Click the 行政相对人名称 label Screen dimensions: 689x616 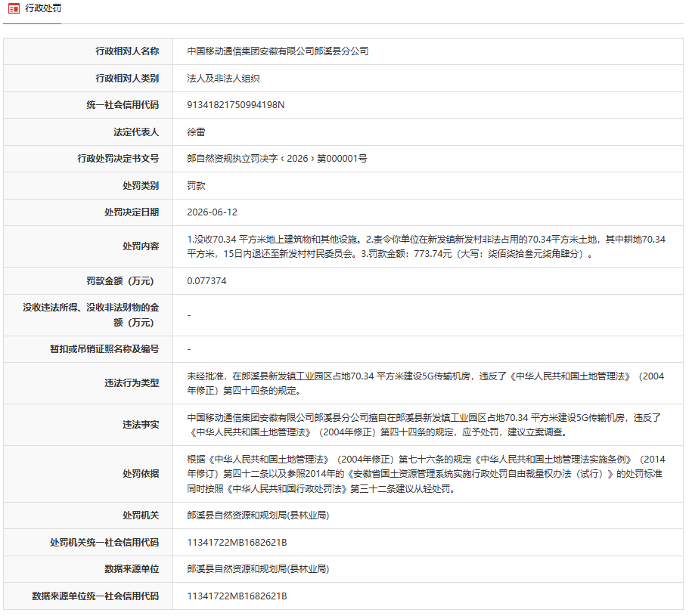[x=127, y=51]
